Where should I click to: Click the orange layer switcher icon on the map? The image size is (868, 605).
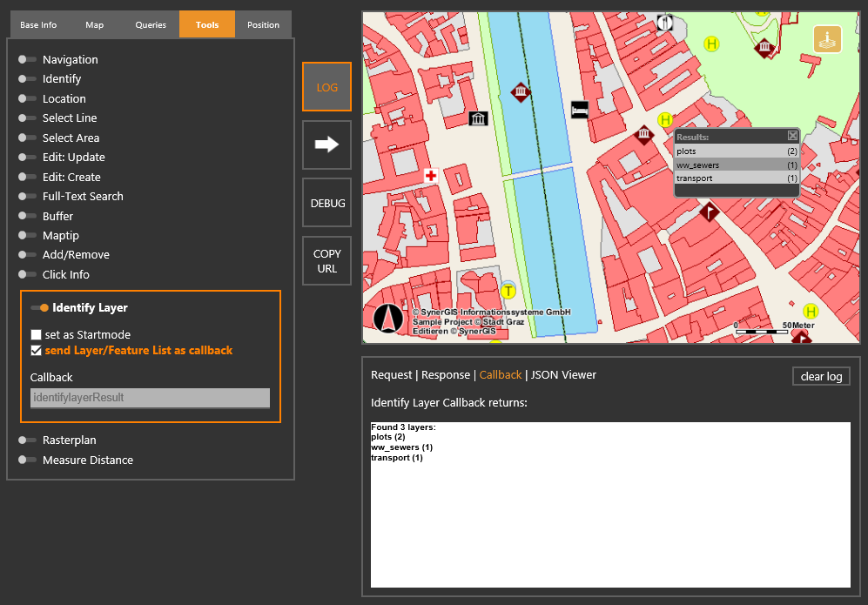[x=826, y=38]
